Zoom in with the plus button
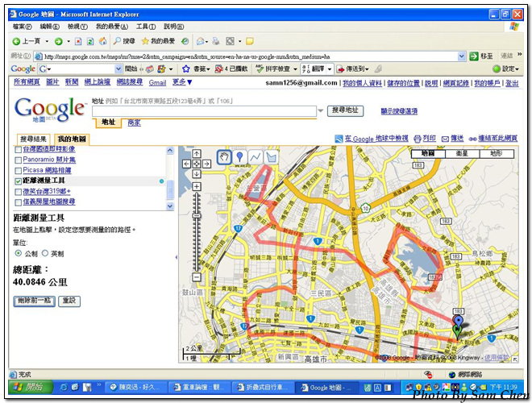This screenshot has width=532, height=403. (x=197, y=186)
